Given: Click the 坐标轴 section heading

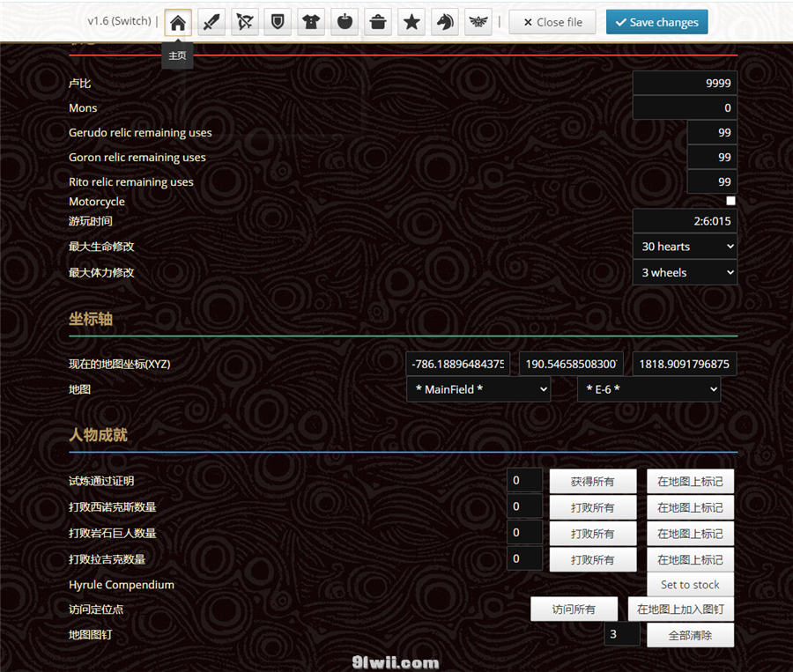Looking at the screenshot, I should coord(91,319).
